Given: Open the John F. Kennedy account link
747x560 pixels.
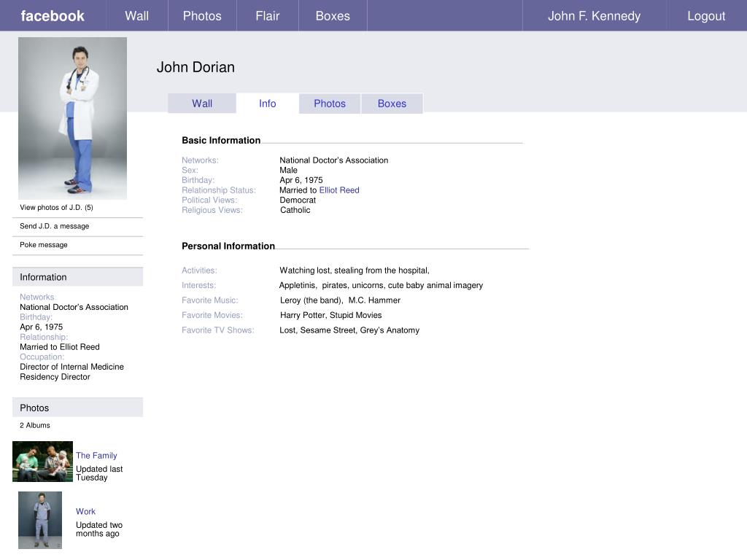Looking at the screenshot, I should pos(594,16).
